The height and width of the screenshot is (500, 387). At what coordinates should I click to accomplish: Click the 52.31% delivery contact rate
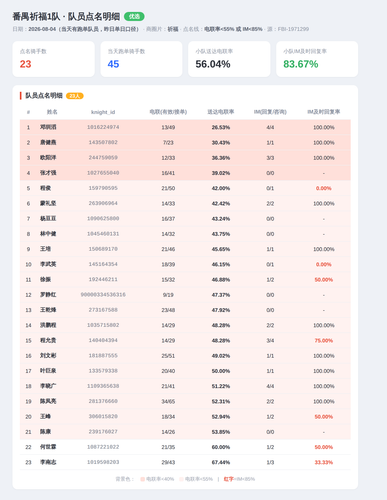click(221, 402)
